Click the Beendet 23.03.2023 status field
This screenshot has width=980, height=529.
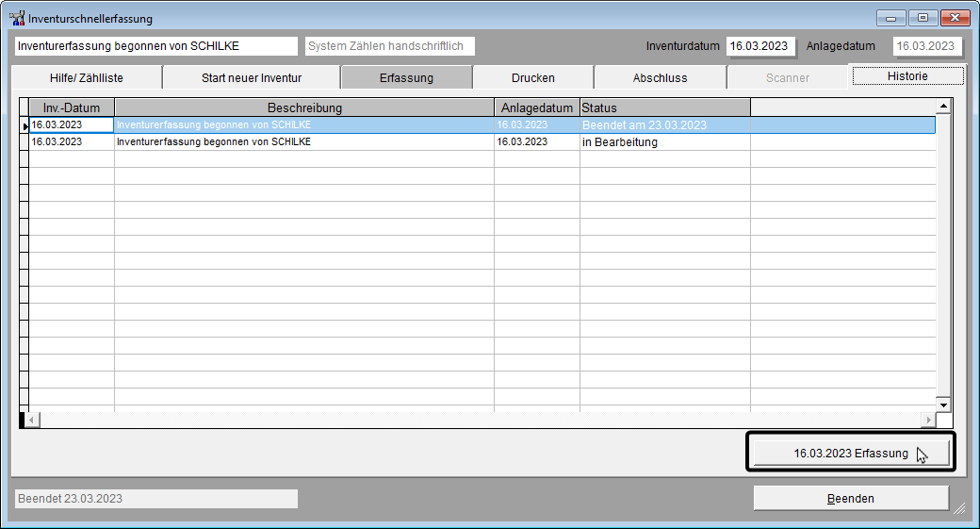pyautogui.click(x=156, y=499)
